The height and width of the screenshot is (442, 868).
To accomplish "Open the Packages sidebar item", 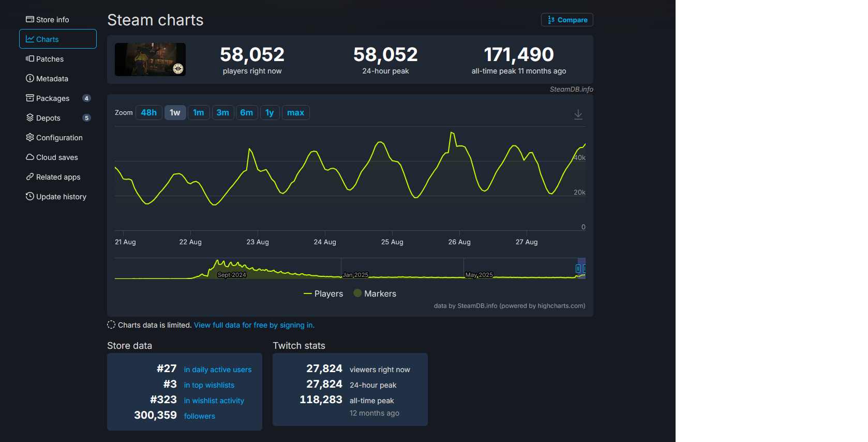I will [x=58, y=98].
